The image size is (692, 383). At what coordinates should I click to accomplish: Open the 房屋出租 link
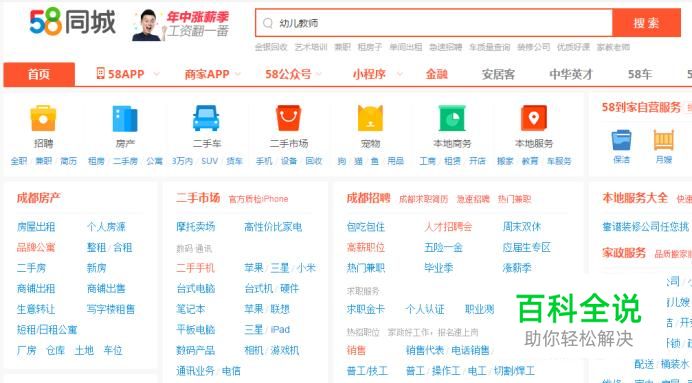[x=36, y=227]
